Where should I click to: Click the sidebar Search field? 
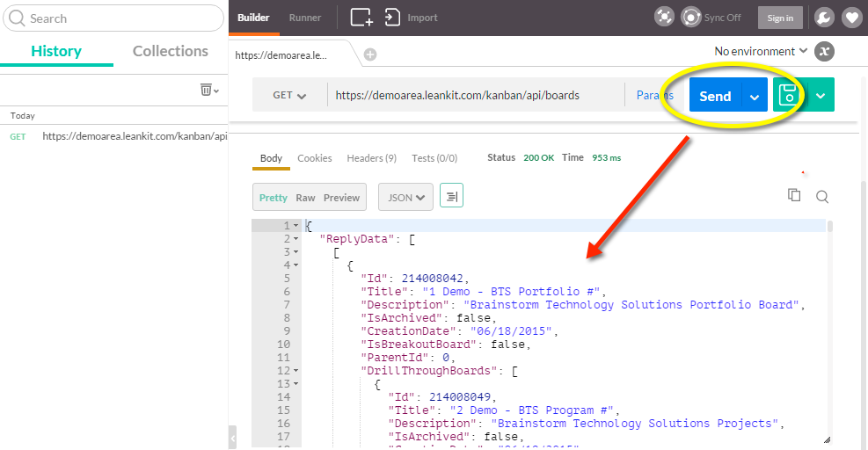[x=113, y=18]
